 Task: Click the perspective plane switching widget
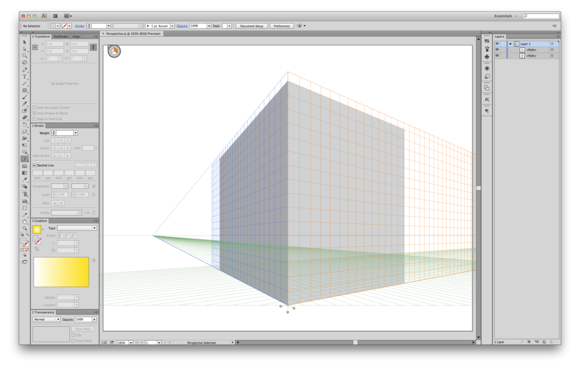click(114, 51)
